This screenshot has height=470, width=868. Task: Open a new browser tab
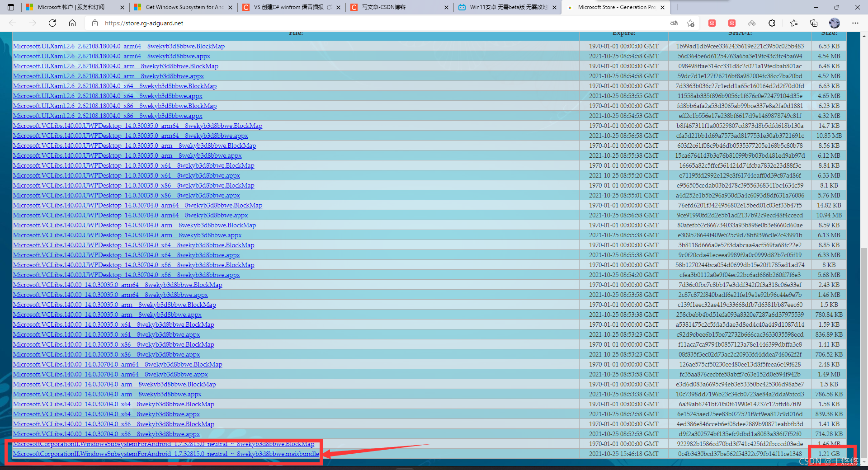coord(678,7)
